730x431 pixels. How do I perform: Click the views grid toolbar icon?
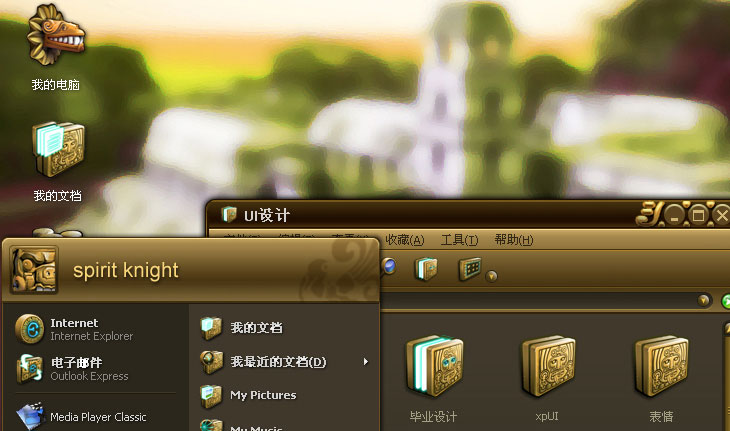click(x=470, y=269)
